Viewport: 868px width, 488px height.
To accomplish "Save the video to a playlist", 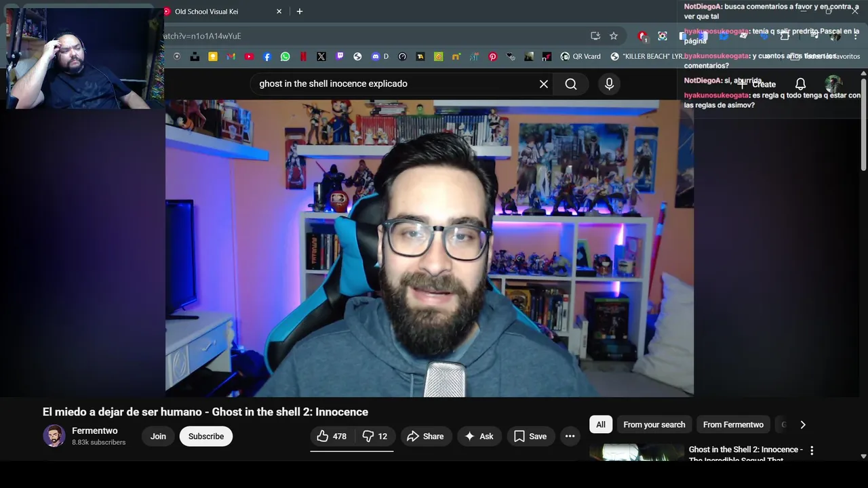I will (x=530, y=436).
